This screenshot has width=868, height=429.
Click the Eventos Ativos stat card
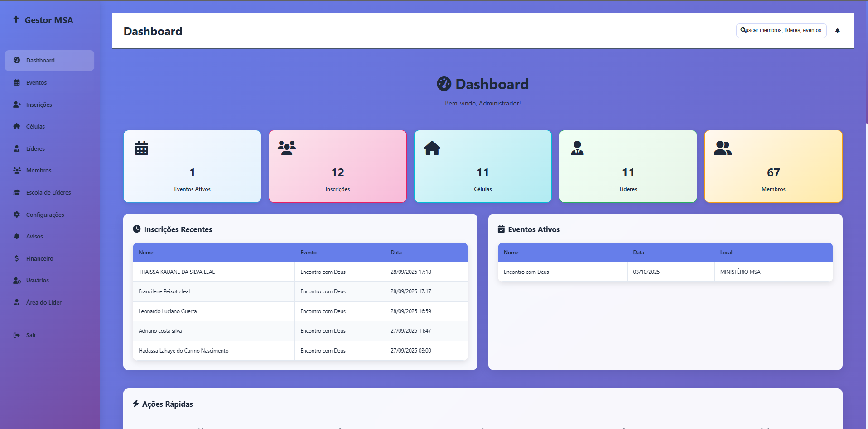(192, 166)
